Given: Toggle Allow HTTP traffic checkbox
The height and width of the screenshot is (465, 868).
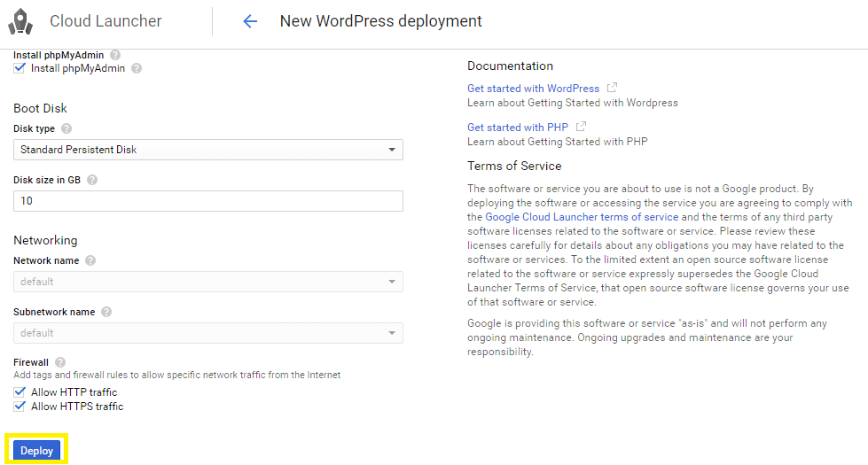Looking at the screenshot, I should pos(20,392).
